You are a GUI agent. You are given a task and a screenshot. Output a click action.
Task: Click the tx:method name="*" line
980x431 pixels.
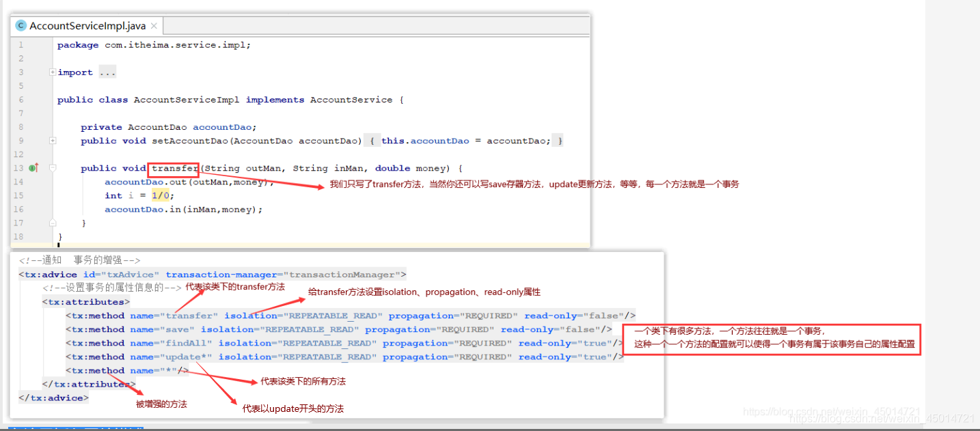coord(127,370)
